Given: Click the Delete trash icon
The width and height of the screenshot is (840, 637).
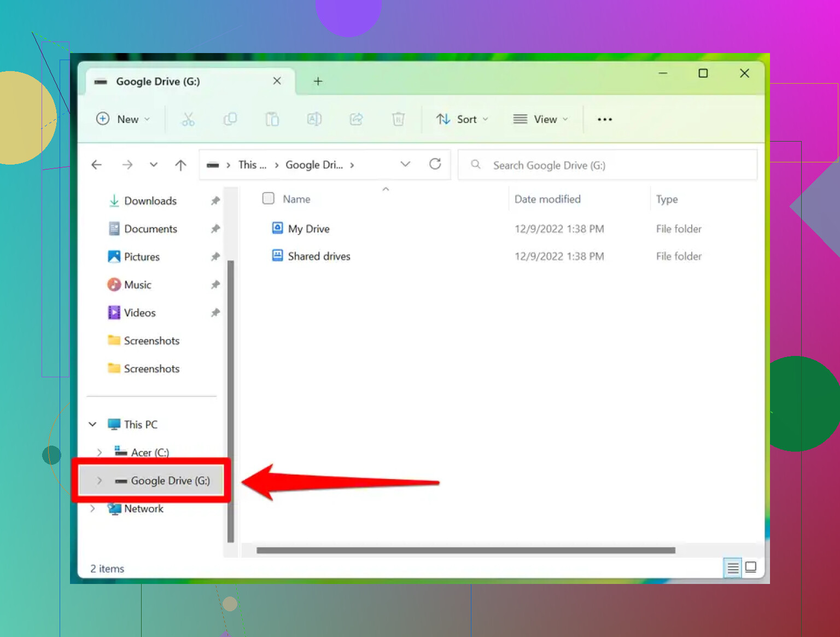Looking at the screenshot, I should (x=398, y=119).
